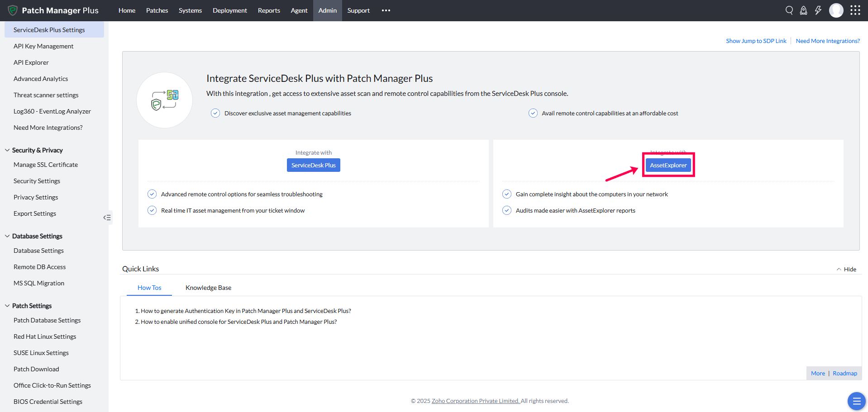Collapse the Security & Privacy section
This screenshot has height=412, width=868.
[7, 150]
